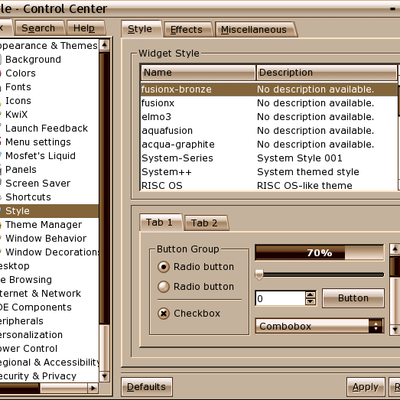Click the preview slider handle
The image size is (400, 400).
(x=259, y=275)
